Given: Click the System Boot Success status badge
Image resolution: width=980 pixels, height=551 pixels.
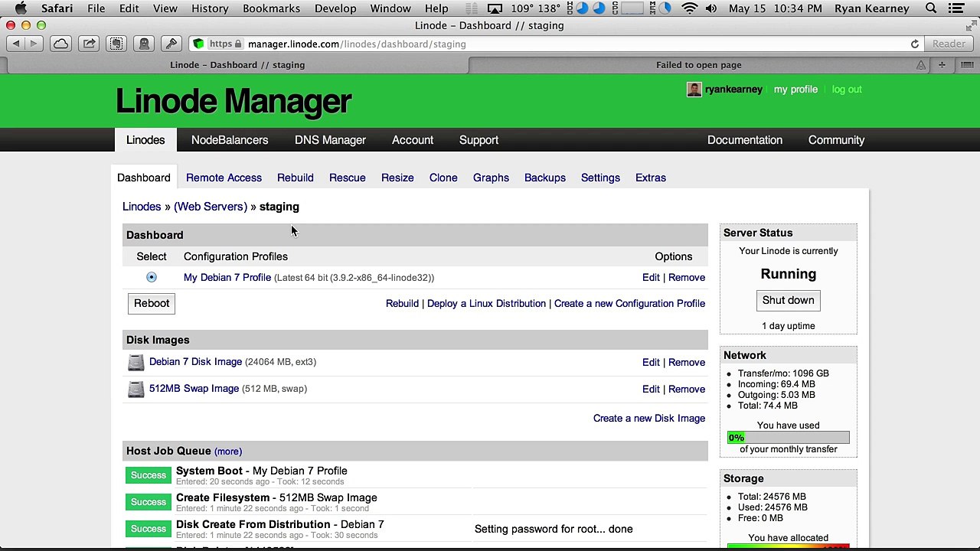Looking at the screenshot, I should tap(148, 475).
